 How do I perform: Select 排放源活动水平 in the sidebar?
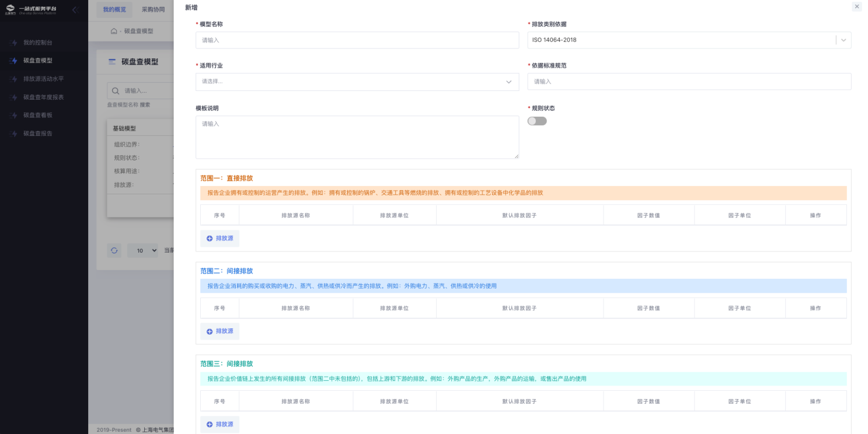click(43, 79)
